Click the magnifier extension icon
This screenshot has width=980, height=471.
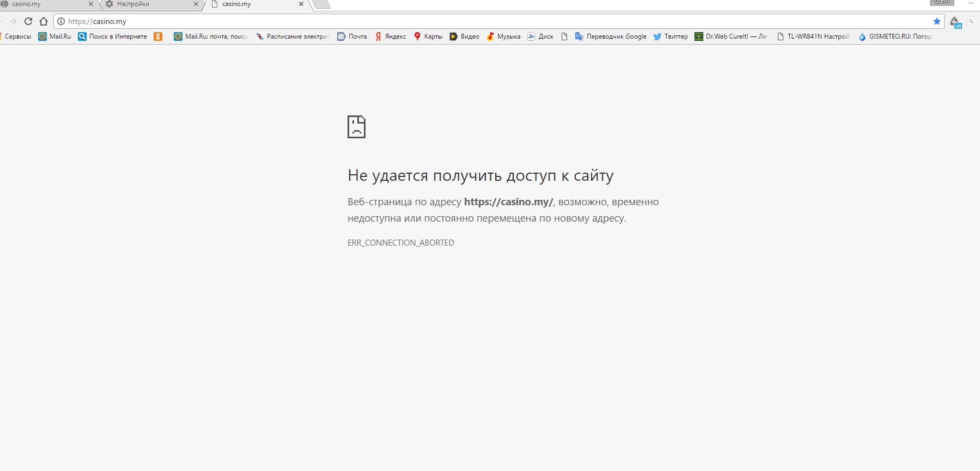[x=971, y=21]
